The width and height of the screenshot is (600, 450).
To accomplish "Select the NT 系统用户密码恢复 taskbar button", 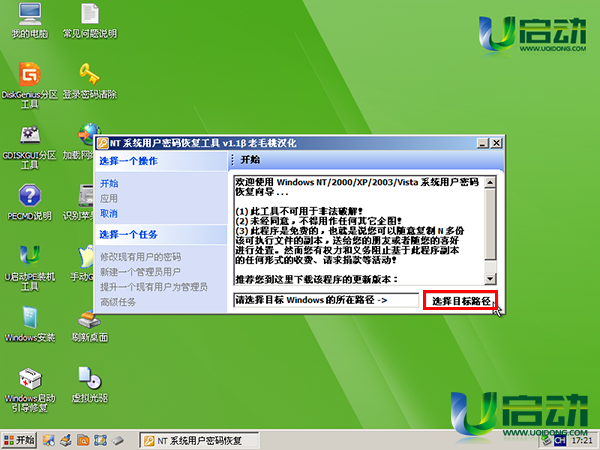I will click(x=199, y=441).
